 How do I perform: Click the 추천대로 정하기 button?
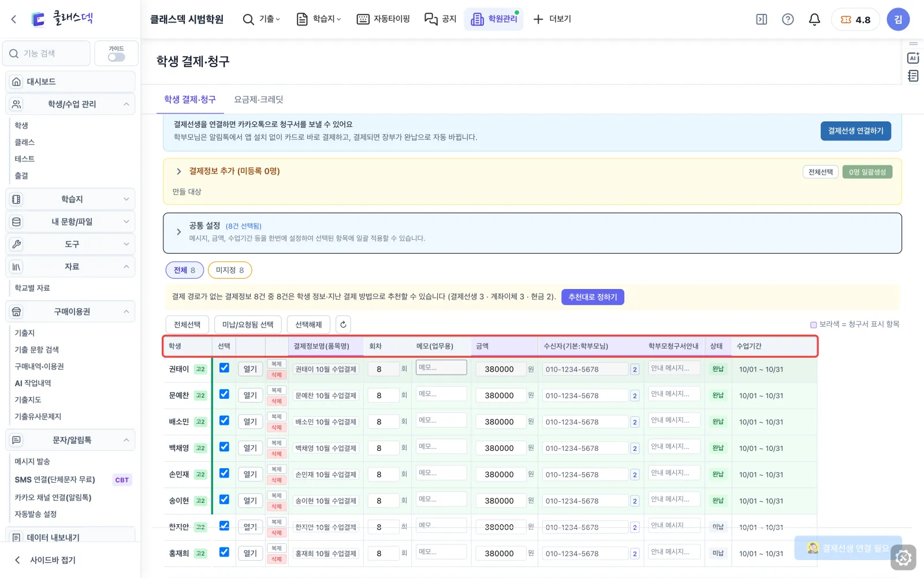point(593,297)
